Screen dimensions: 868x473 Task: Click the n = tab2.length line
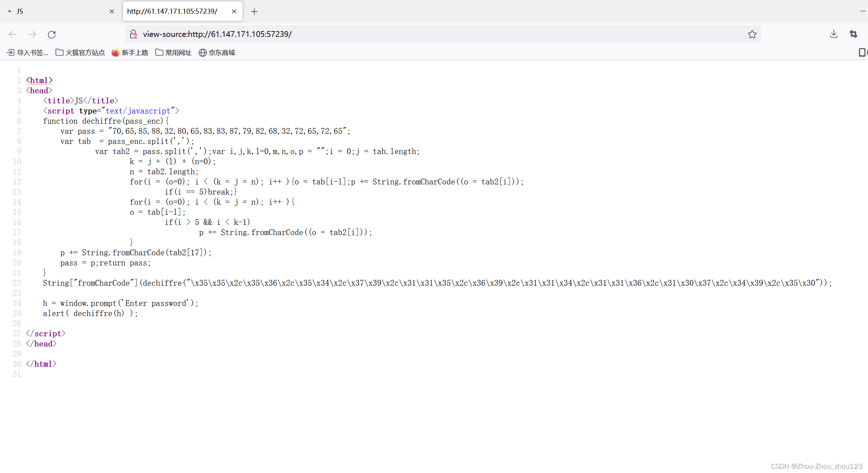tap(164, 171)
